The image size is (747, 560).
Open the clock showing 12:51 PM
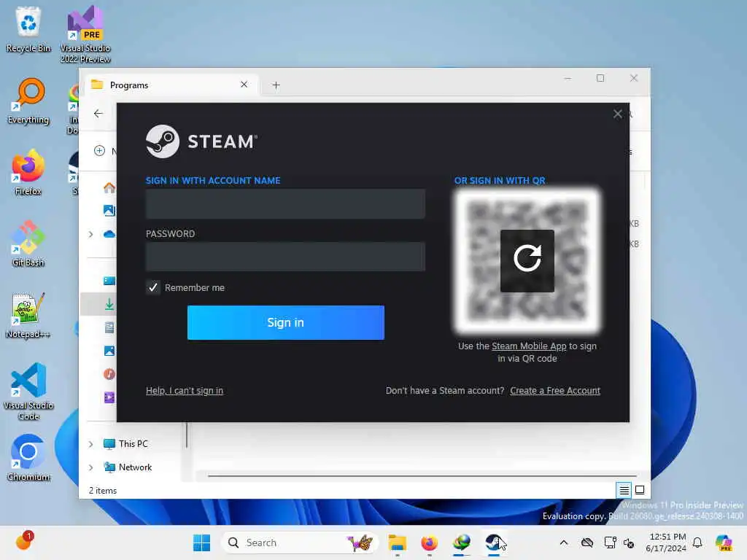[x=667, y=542]
